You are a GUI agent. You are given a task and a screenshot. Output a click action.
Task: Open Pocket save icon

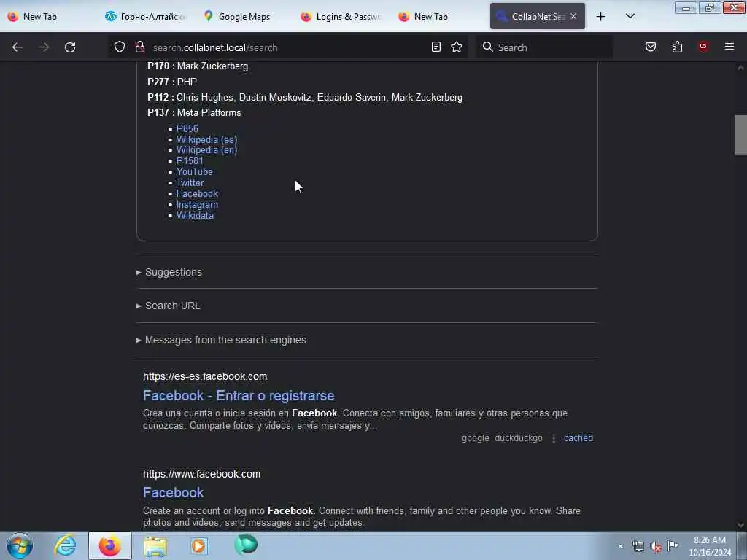[x=650, y=47]
